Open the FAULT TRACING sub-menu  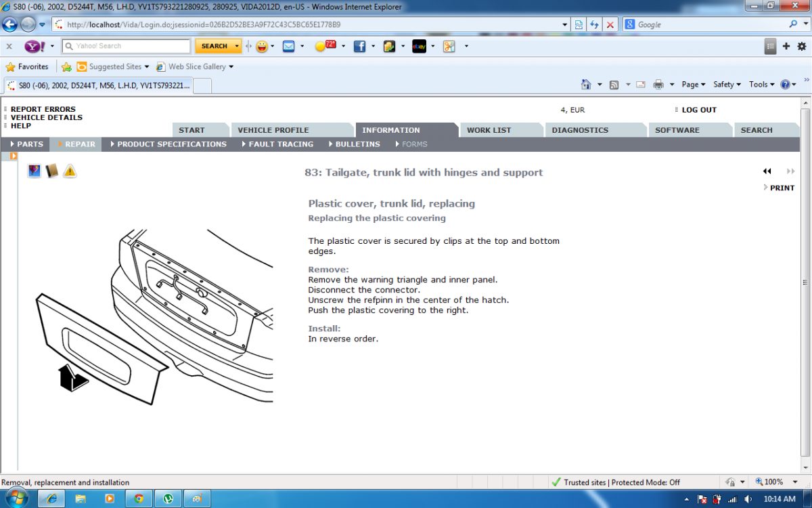277,144
